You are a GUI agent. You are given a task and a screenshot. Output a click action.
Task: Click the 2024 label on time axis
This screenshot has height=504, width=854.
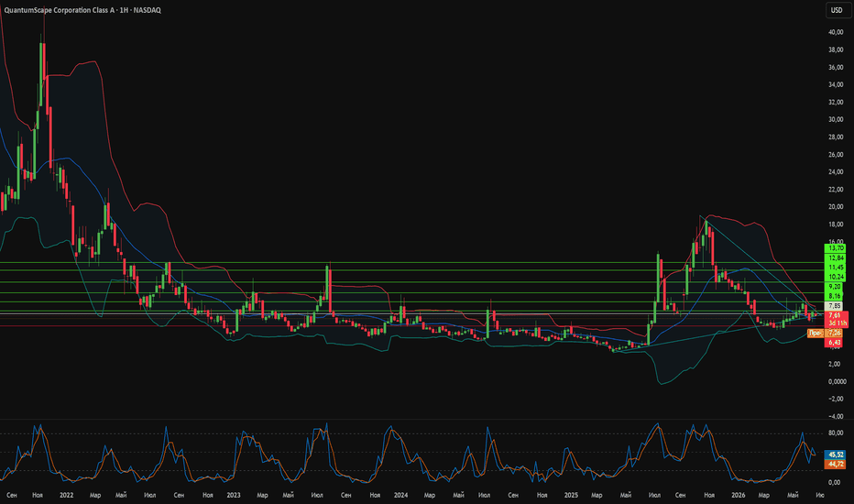click(400, 495)
